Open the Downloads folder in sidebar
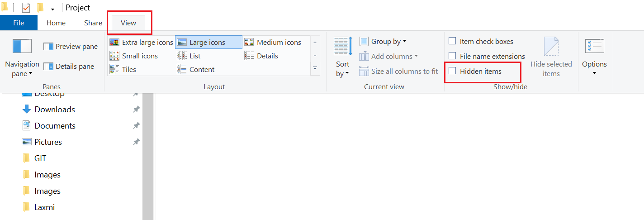 pos(54,110)
